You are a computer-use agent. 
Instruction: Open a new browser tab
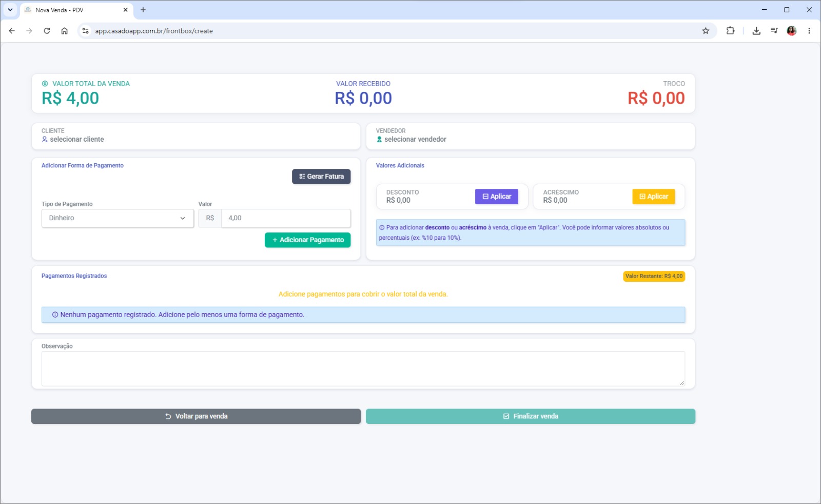[143, 10]
